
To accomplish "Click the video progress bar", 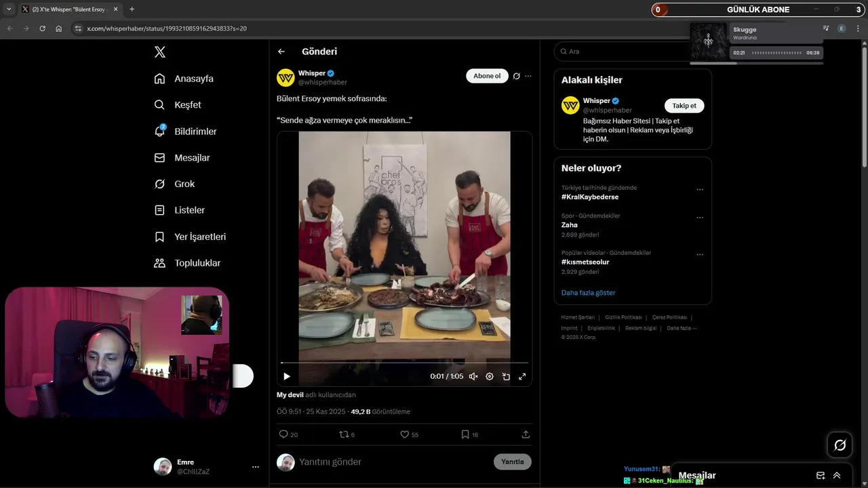I will click(404, 363).
